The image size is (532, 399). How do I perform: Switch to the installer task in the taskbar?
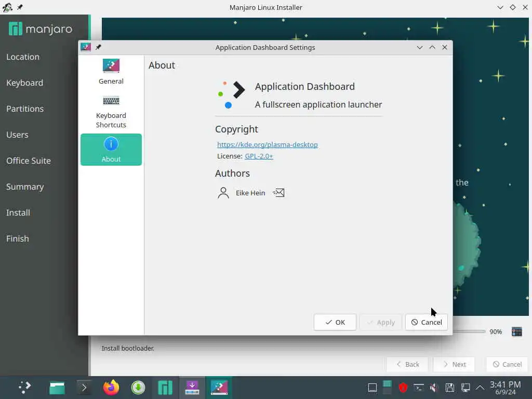click(x=192, y=388)
